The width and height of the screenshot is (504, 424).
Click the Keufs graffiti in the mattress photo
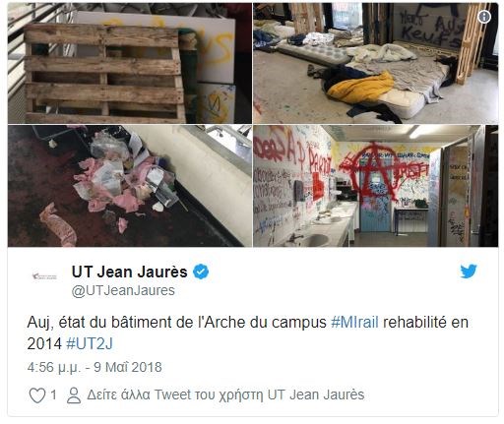click(x=432, y=29)
